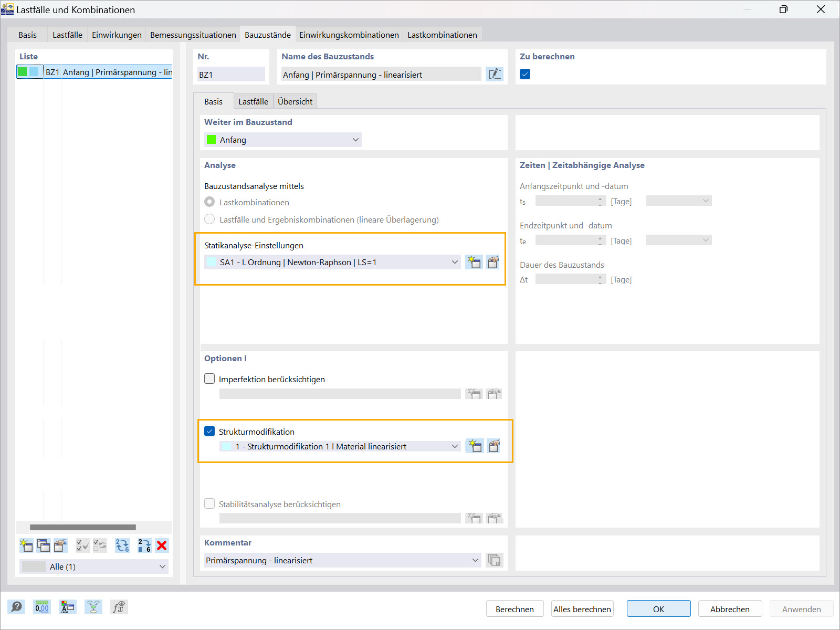Open the te date dropdown
The image size is (840, 630).
point(679,240)
